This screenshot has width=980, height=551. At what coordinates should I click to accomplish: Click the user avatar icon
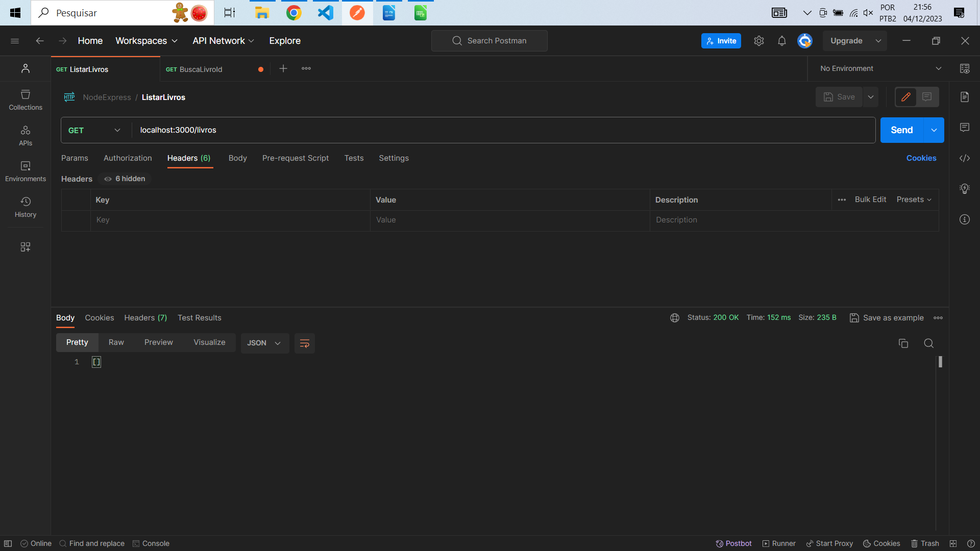pos(805,41)
